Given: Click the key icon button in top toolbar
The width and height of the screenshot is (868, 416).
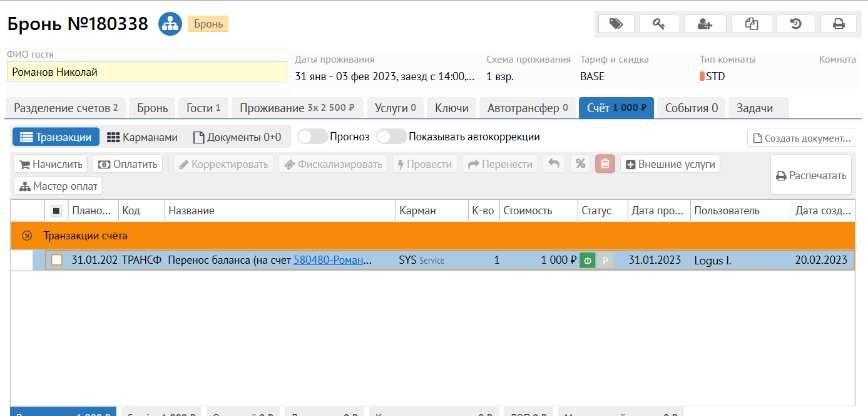Looking at the screenshot, I should 660,24.
